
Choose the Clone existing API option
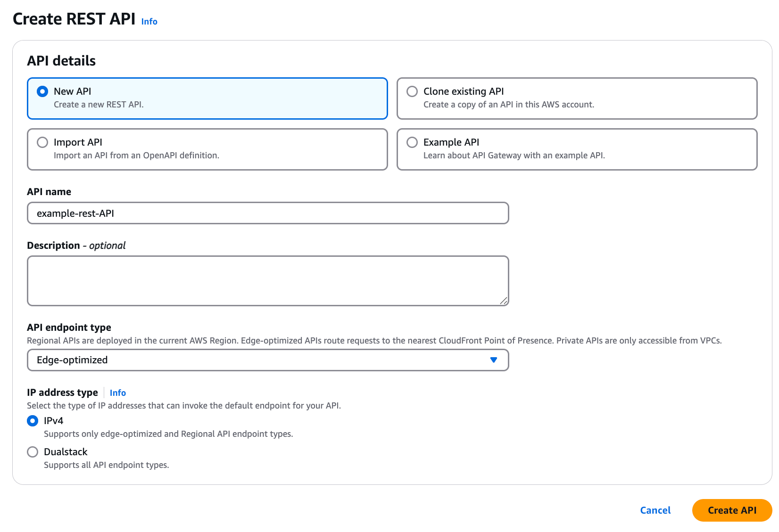point(412,91)
